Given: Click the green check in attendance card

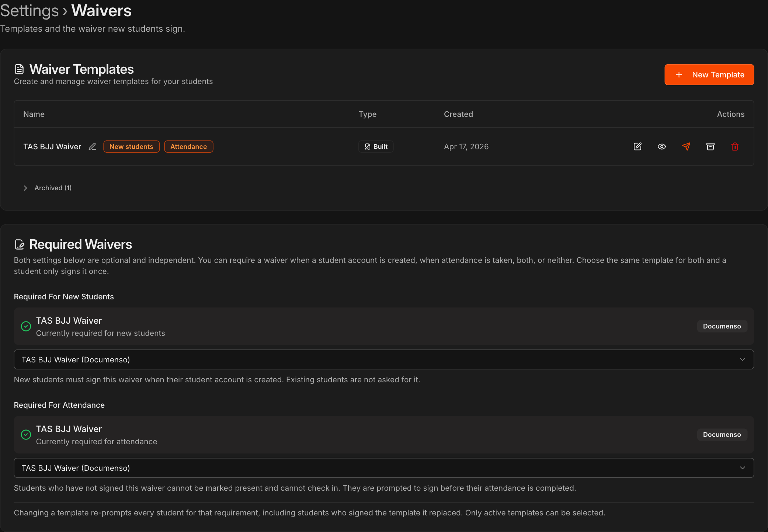Looking at the screenshot, I should click(x=26, y=435).
